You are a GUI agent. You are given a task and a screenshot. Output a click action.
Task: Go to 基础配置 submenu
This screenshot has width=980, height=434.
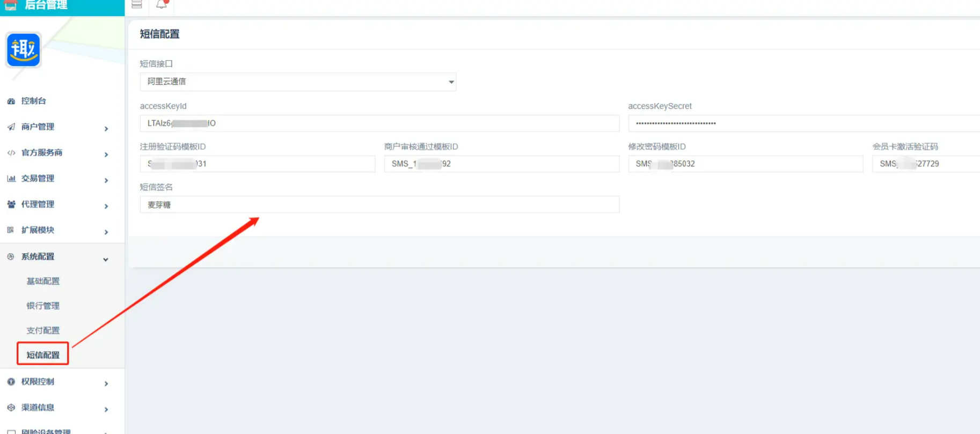tap(43, 281)
